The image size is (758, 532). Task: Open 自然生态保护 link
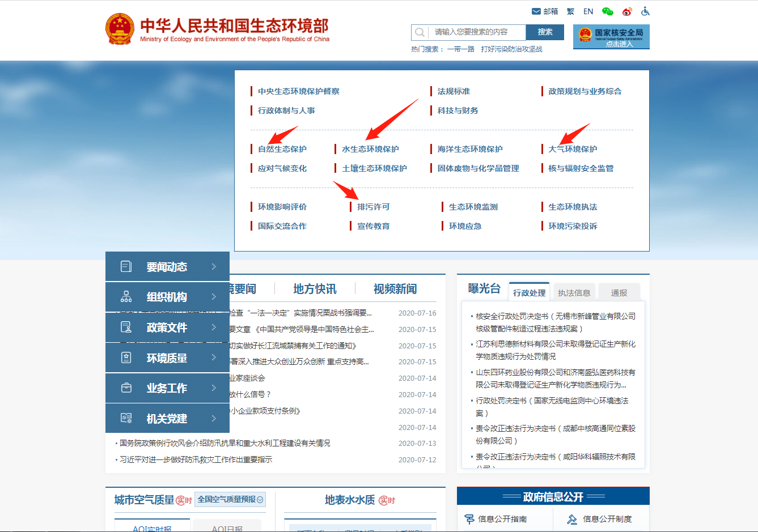point(282,149)
